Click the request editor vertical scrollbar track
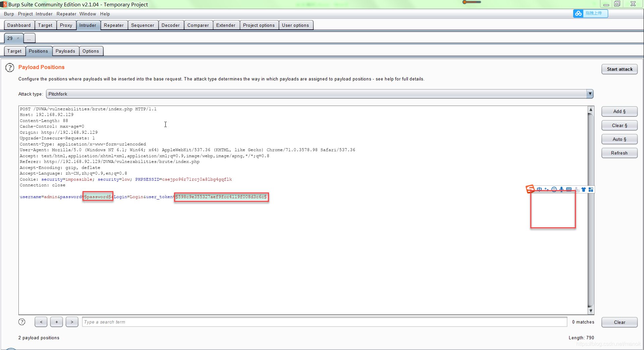 [591, 210]
